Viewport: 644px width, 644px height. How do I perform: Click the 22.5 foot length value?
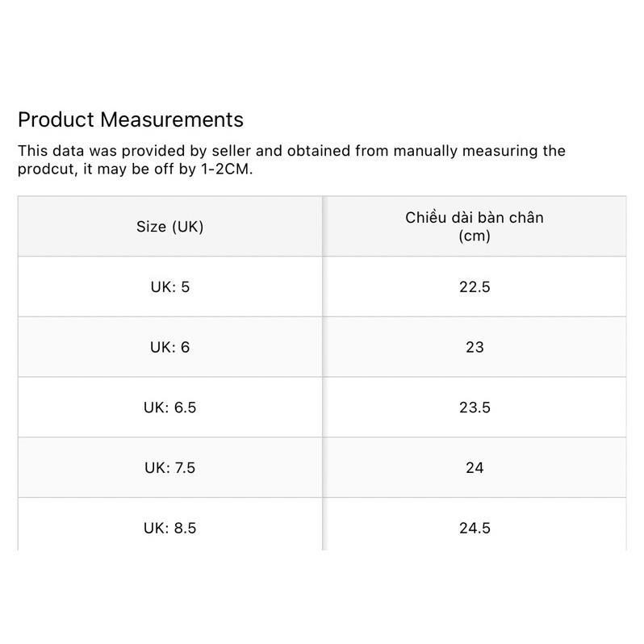click(475, 286)
